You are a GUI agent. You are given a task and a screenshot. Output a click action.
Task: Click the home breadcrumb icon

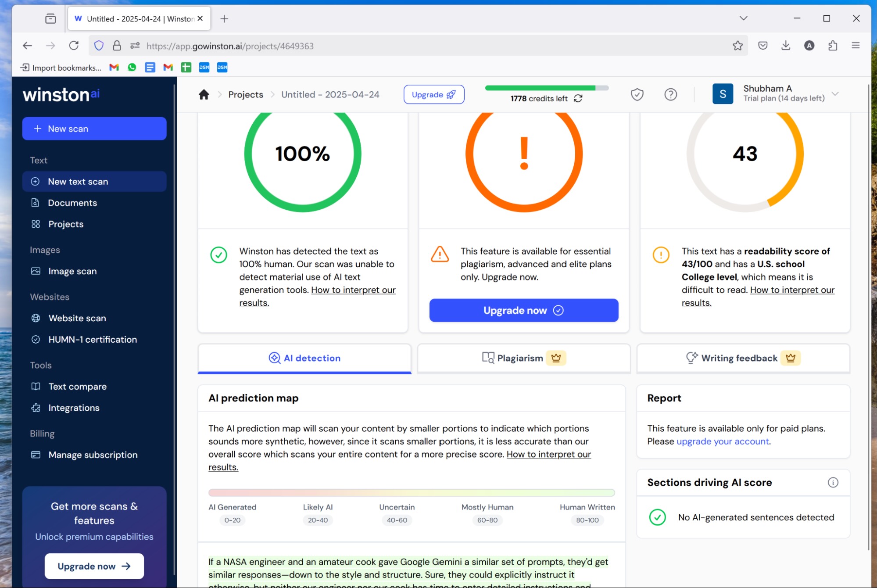pos(204,94)
